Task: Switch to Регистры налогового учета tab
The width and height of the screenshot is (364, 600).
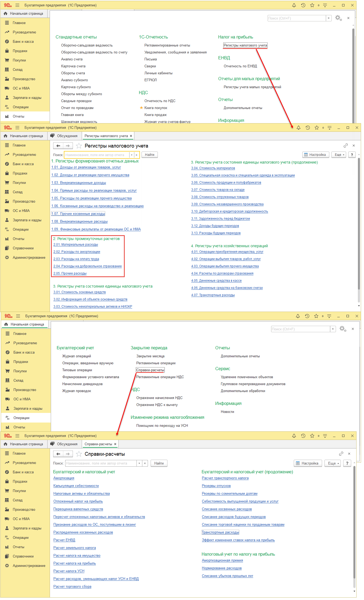Action: (x=106, y=136)
